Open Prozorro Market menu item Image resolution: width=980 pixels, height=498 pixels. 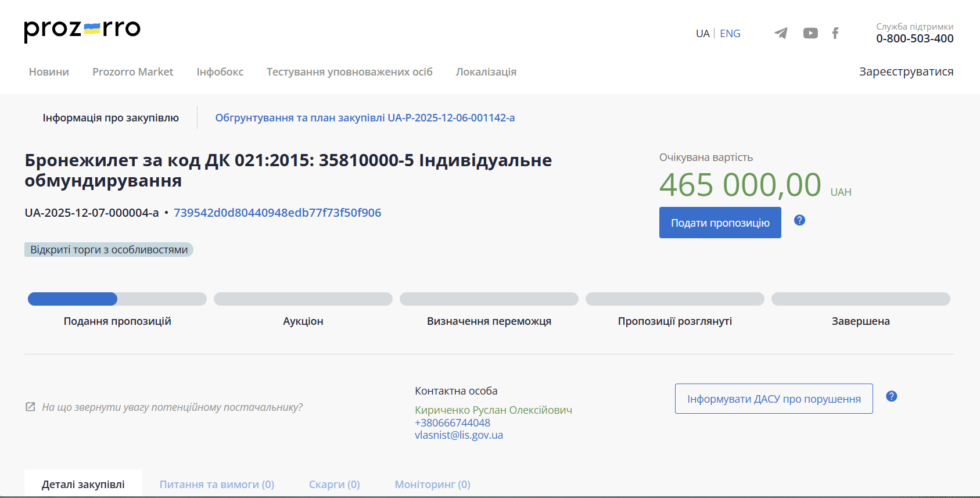132,72
